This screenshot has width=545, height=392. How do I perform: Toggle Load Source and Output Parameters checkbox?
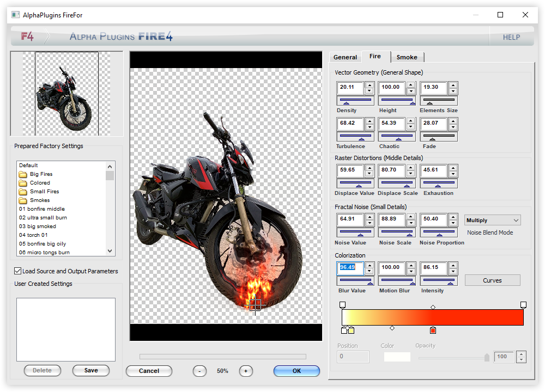18,271
